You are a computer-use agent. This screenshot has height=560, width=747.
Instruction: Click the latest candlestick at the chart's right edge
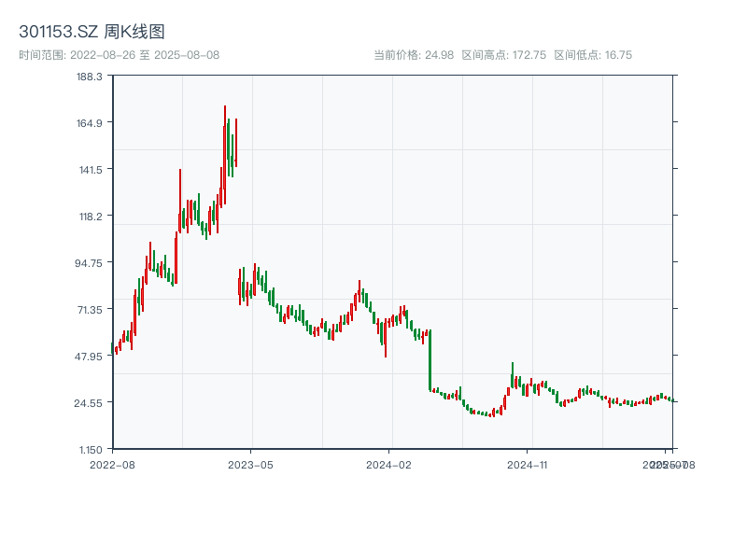670,399
